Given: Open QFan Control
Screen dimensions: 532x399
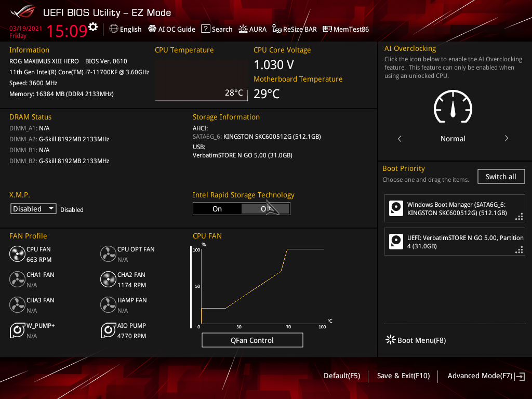Looking at the screenshot, I should pyautogui.click(x=252, y=340).
